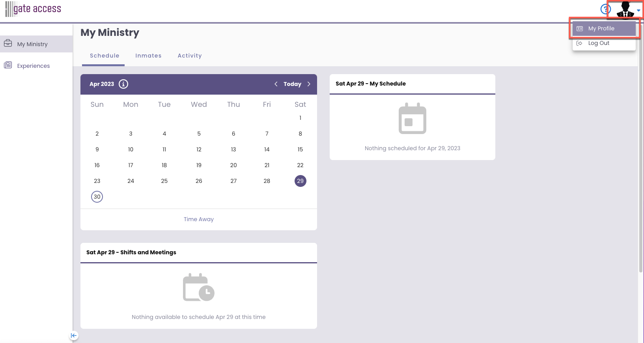The image size is (644, 343).
Task: Open the user avatar profile menu
Action: pos(625,9)
